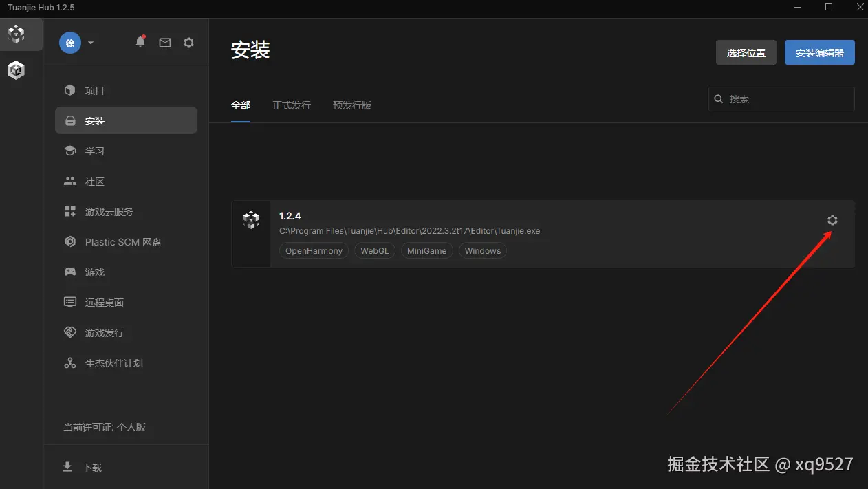Open 游戏发行 sidebar item
Image resolution: width=868 pixels, height=489 pixels.
tap(126, 333)
